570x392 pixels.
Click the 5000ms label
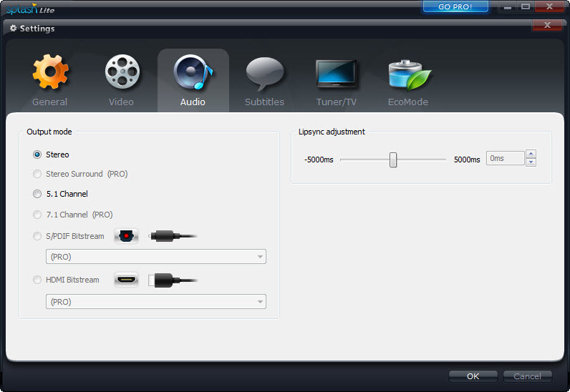click(467, 160)
